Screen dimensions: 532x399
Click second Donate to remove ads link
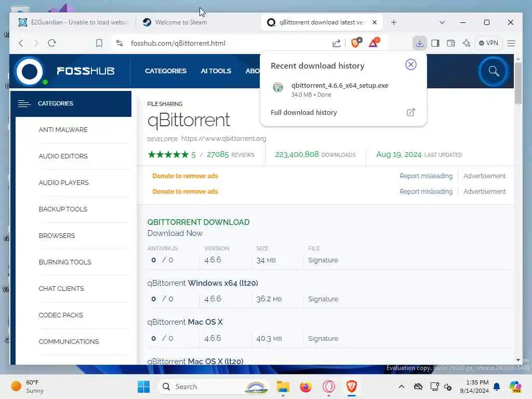pos(185,191)
